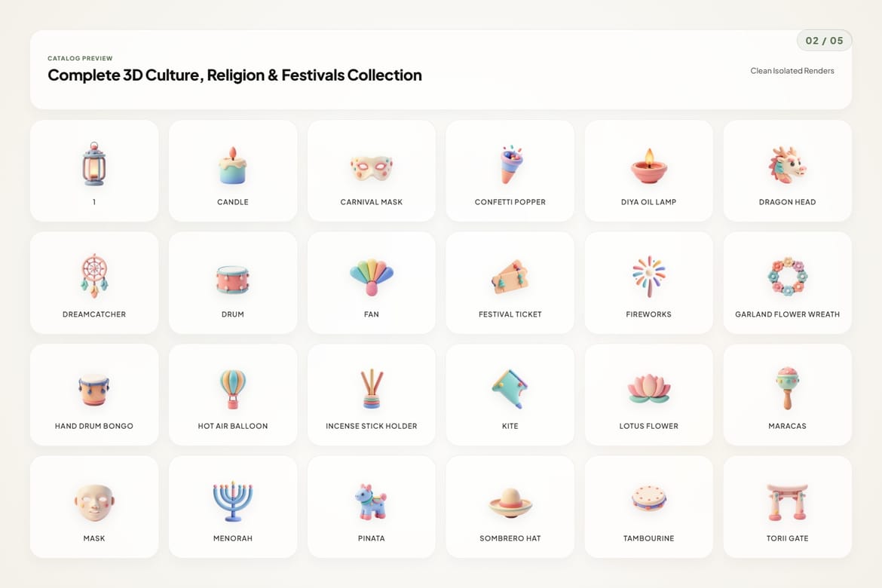Click the lantern icon labeled 1
Viewport: 882px width, 588px height.
tap(94, 164)
